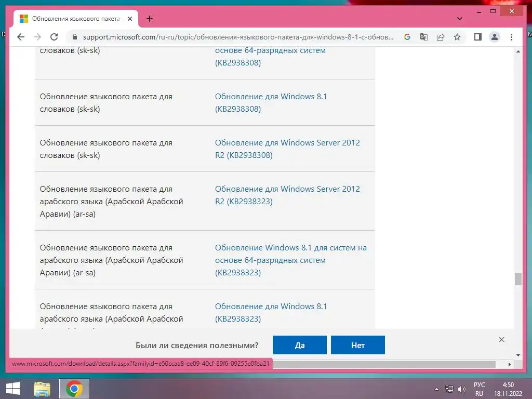The image size is (532, 399).
Task: Focus the support.microsoft.com address bar
Action: point(238,37)
